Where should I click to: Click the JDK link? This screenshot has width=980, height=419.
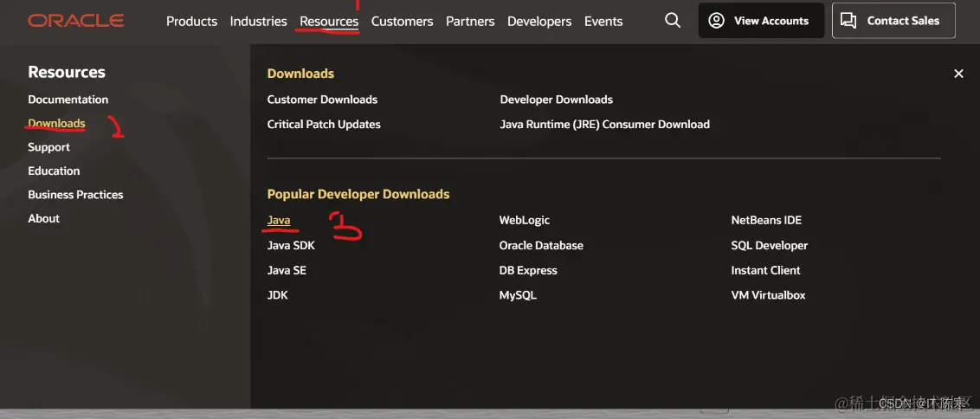pyautogui.click(x=278, y=295)
